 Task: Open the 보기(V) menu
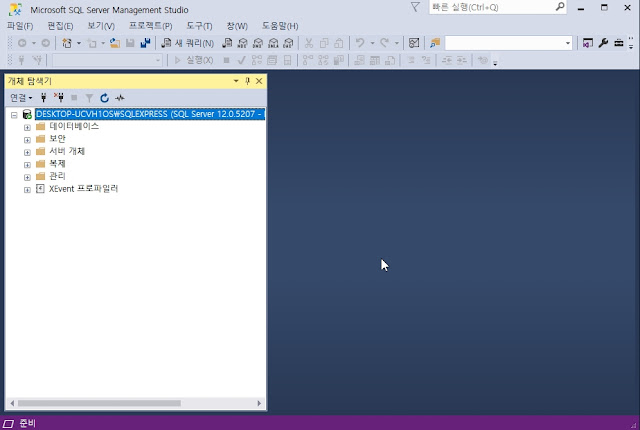pyautogui.click(x=101, y=26)
